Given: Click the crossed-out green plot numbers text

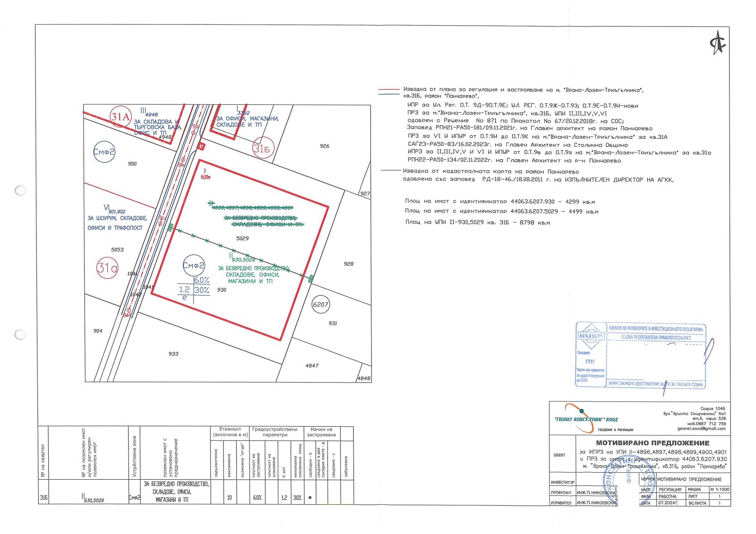Looking at the screenshot, I should (x=253, y=207).
